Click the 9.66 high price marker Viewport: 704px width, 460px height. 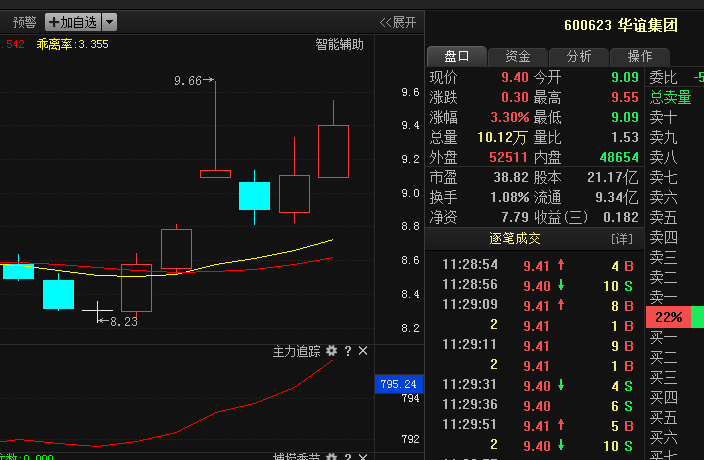point(194,81)
